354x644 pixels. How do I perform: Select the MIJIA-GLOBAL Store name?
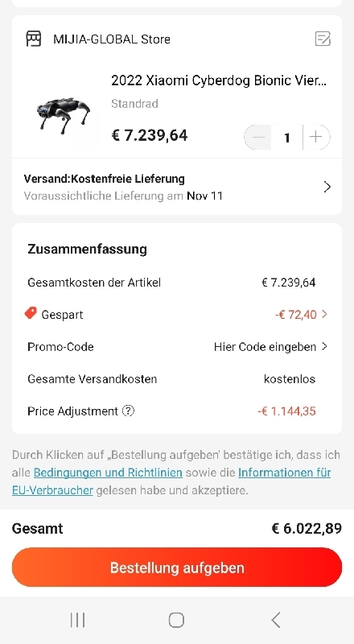pyautogui.click(x=112, y=39)
